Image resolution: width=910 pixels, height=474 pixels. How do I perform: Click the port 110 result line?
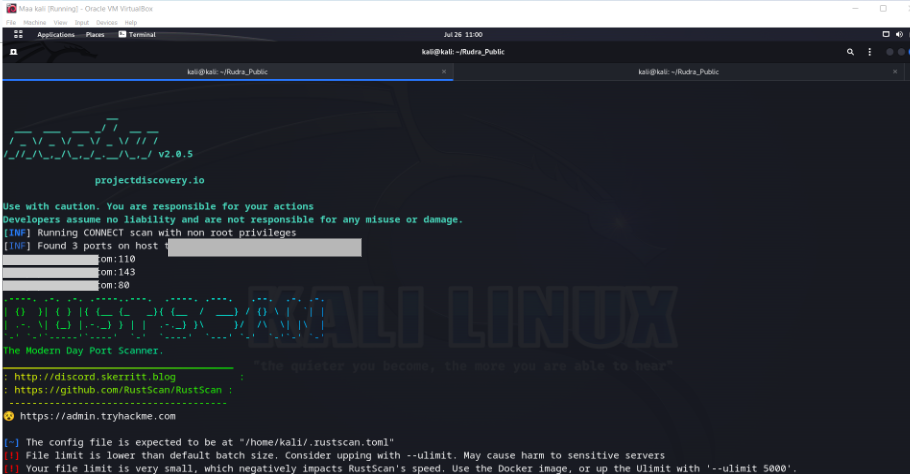69,259
